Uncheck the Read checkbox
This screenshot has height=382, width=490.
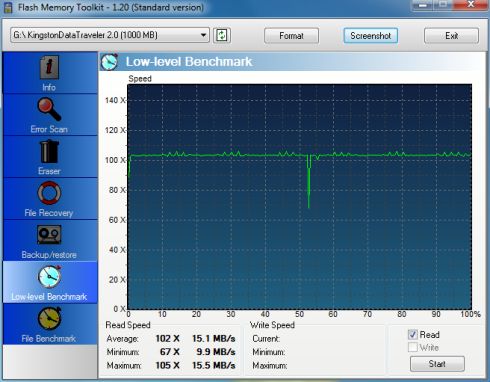pos(413,334)
